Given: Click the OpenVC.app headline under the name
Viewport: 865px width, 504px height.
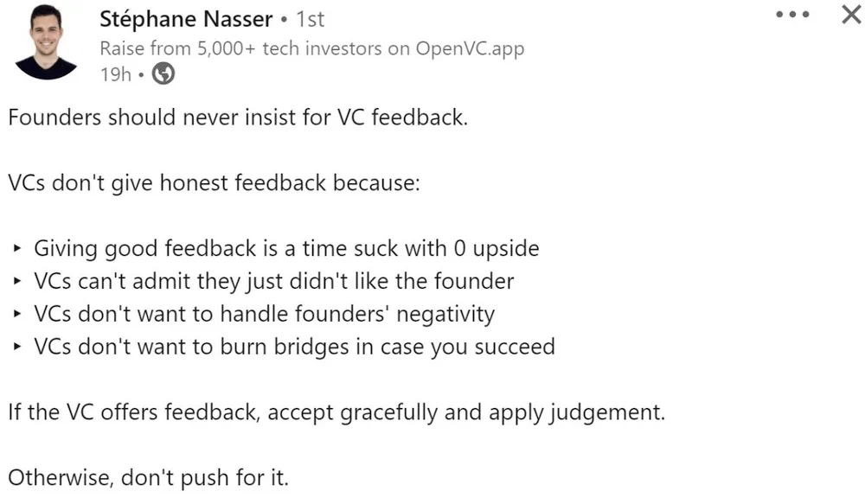Looking at the screenshot, I should pos(311,48).
